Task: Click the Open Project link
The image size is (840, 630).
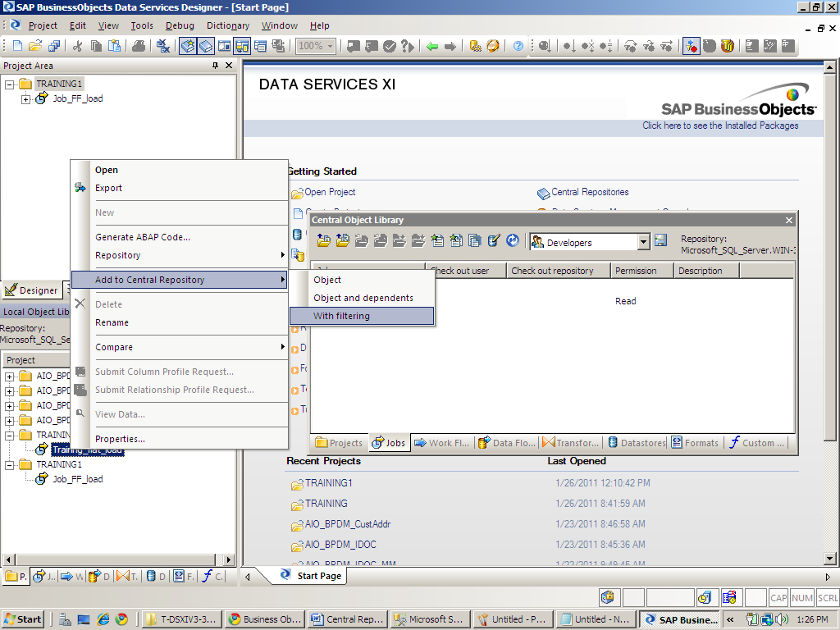Action: pos(330,192)
